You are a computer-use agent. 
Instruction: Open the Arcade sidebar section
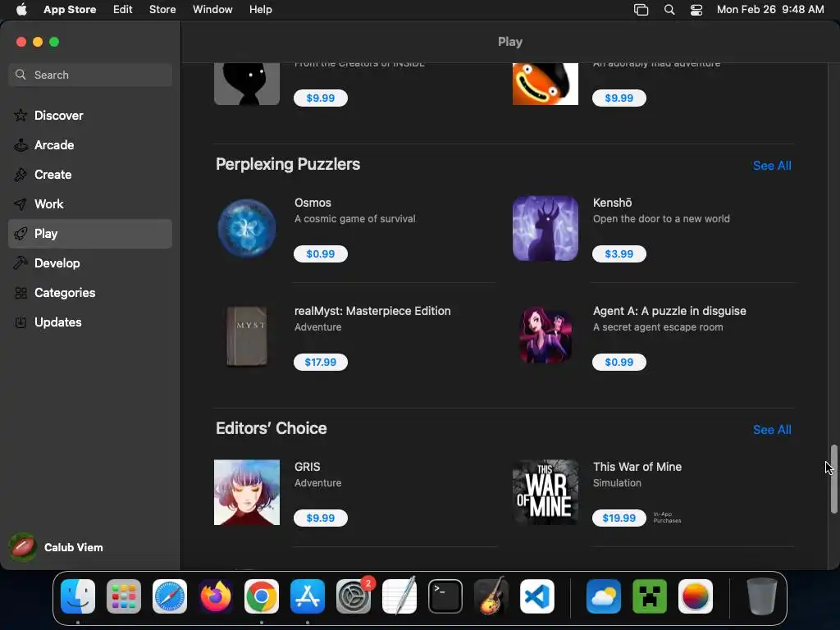tap(90, 144)
